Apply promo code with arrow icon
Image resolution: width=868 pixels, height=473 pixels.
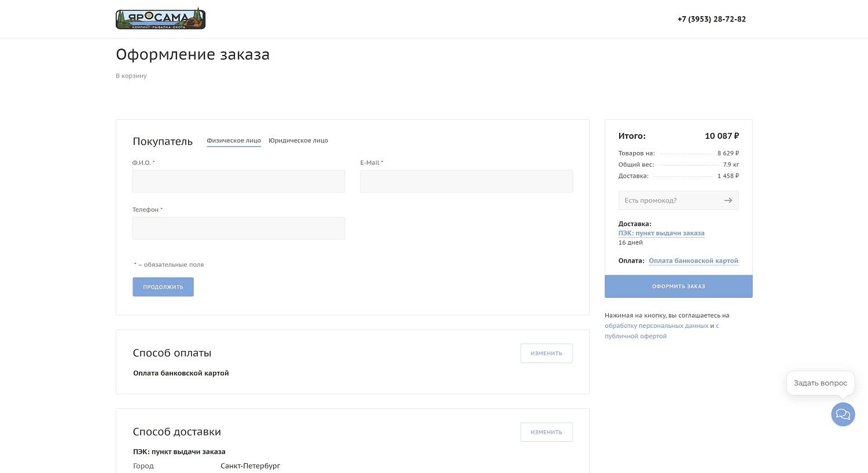(728, 201)
